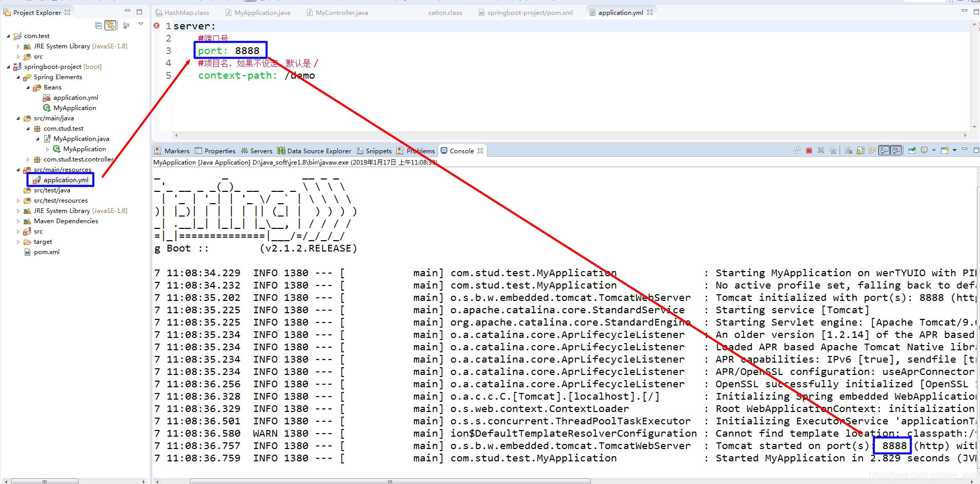This screenshot has height=484, width=980.
Task: Select application.yml under Beans
Action: 70,98
